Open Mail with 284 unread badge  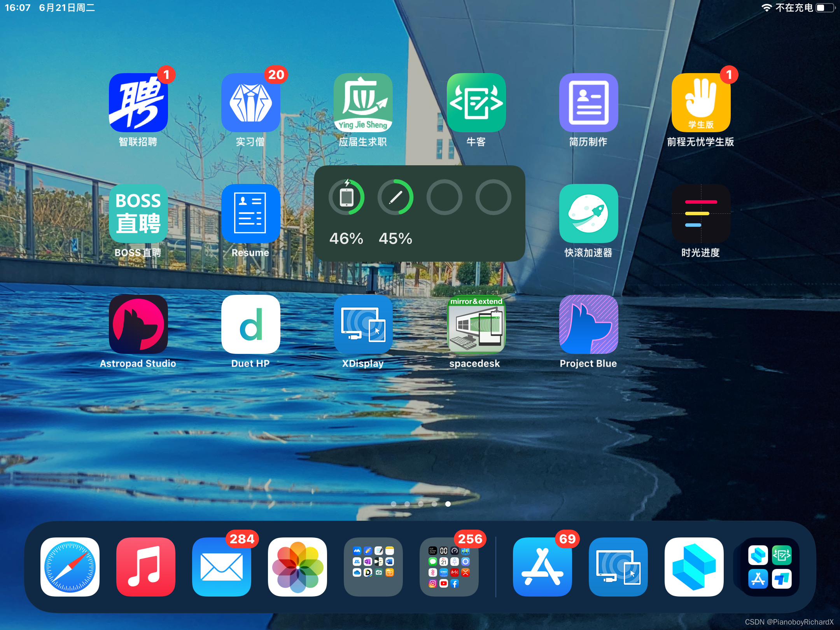coord(222,567)
